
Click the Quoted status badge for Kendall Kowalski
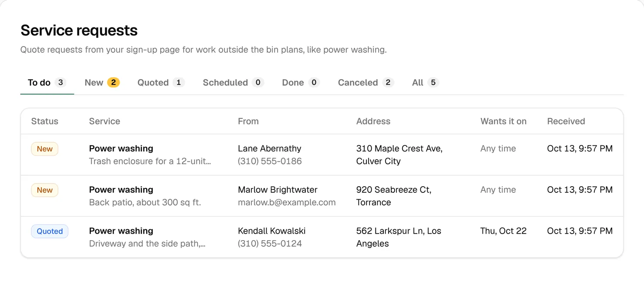pos(50,231)
